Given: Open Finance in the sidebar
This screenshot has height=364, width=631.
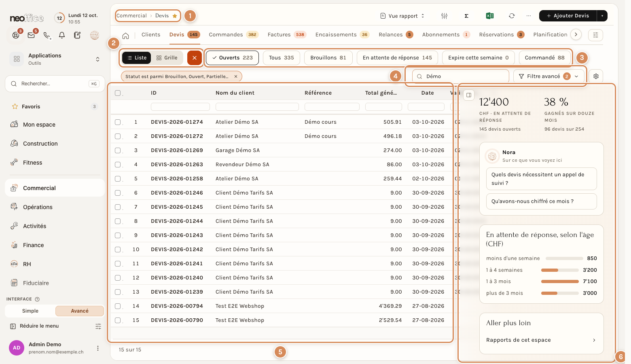Looking at the screenshot, I should click(x=55, y=245).
